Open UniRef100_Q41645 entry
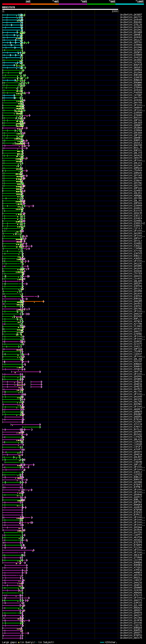 (x=131, y=397)
